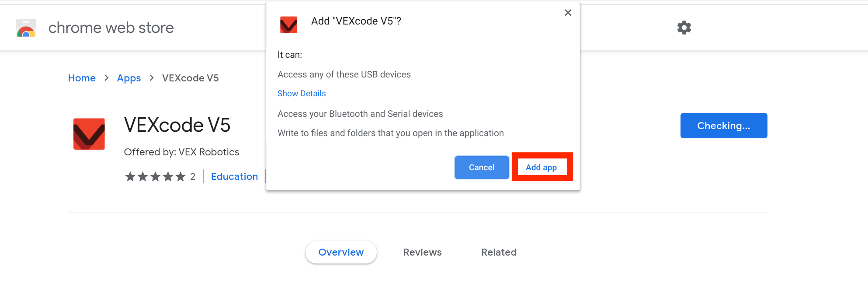The height and width of the screenshot is (288, 868).
Task: Click the first star in the rating
Action: click(130, 176)
